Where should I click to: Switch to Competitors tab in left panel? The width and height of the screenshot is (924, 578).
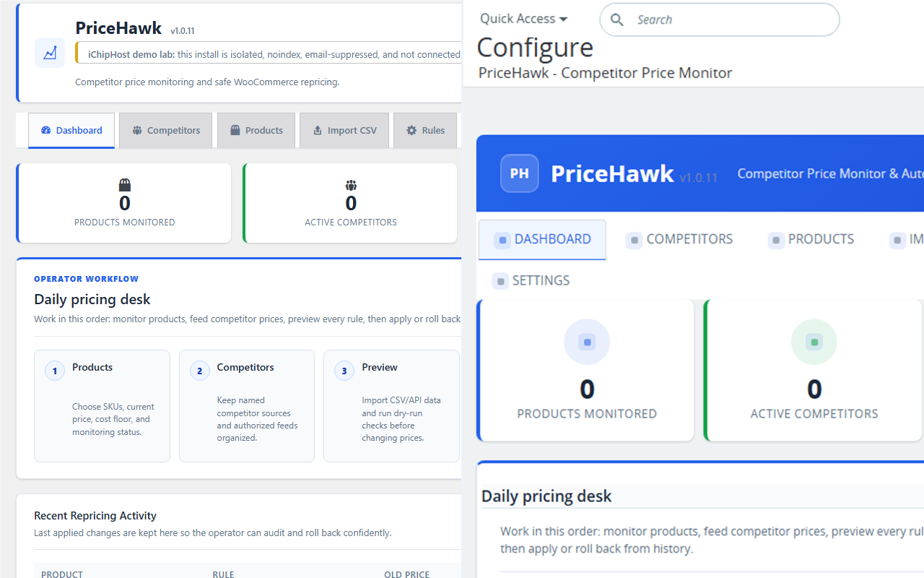click(x=165, y=130)
